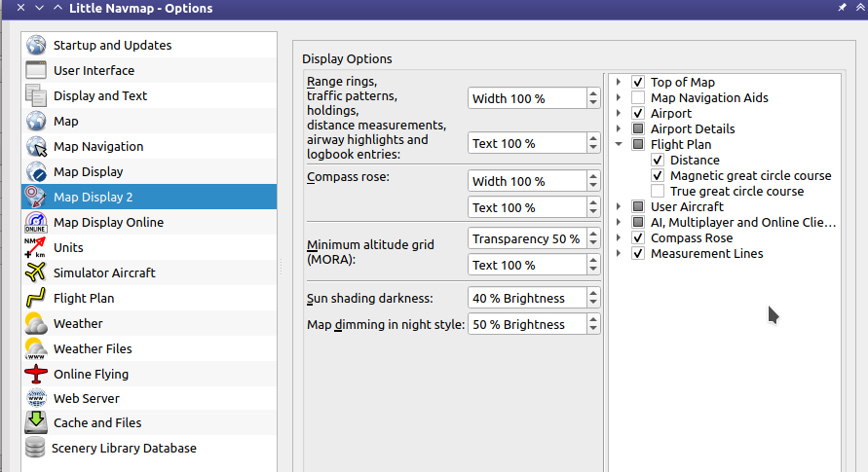Expand the Measurement Lines tree node
This screenshot has height=472, width=868.
(x=619, y=254)
